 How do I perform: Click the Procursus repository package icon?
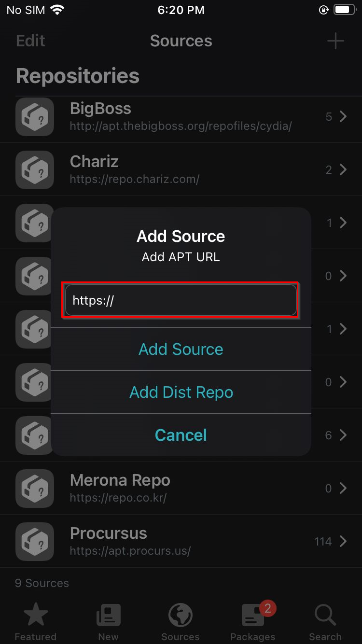(x=35, y=542)
